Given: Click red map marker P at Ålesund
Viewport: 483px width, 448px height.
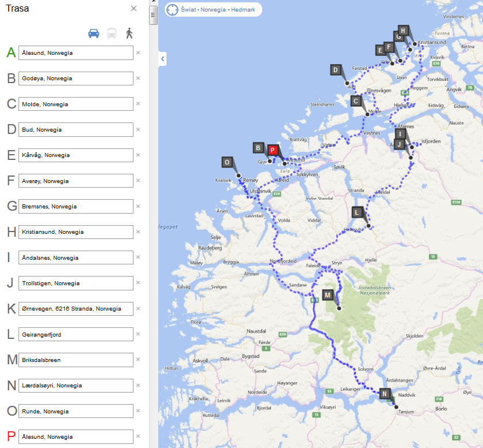Looking at the screenshot, I should (273, 150).
